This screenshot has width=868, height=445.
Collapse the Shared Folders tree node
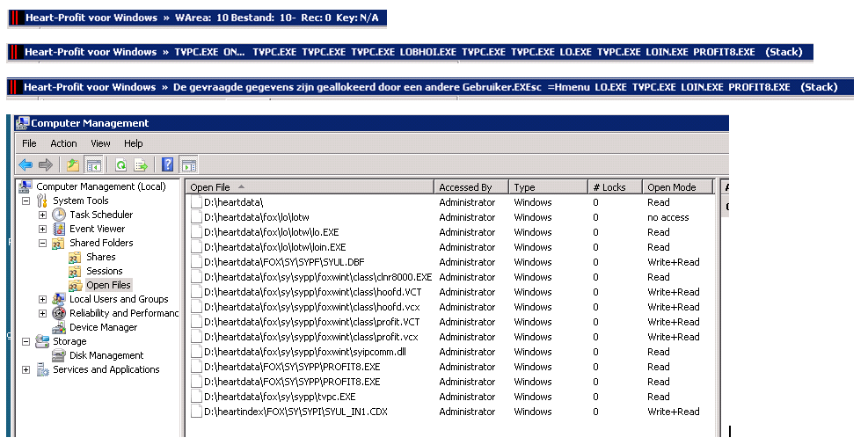(x=42, y=243)
